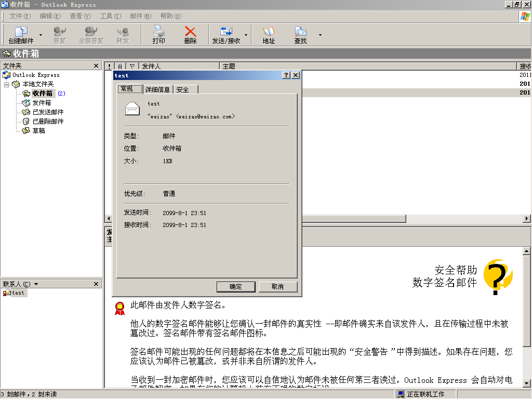Click the ? help button in dialog title bar

pos(287,75)
